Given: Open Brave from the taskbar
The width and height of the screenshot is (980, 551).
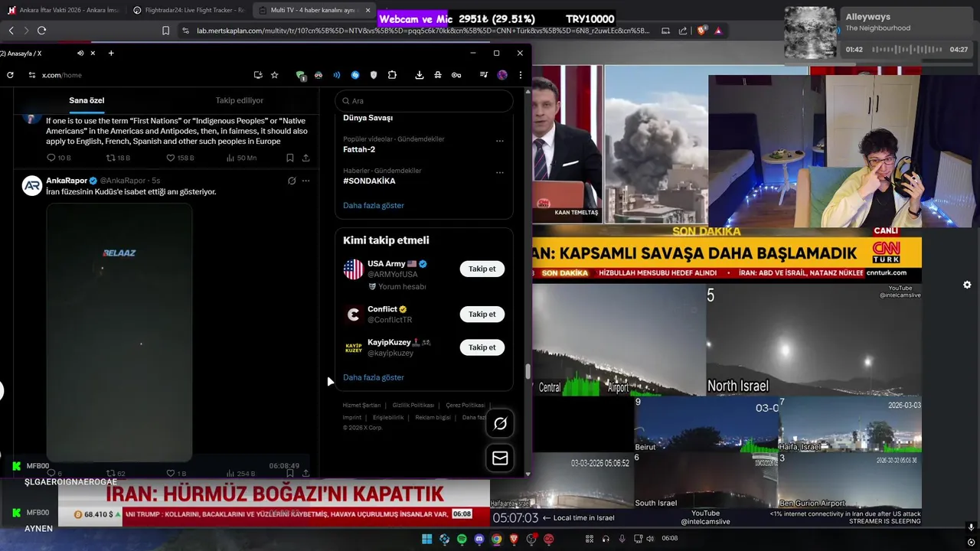Looking at the screenshot, I should pos(514,539).
